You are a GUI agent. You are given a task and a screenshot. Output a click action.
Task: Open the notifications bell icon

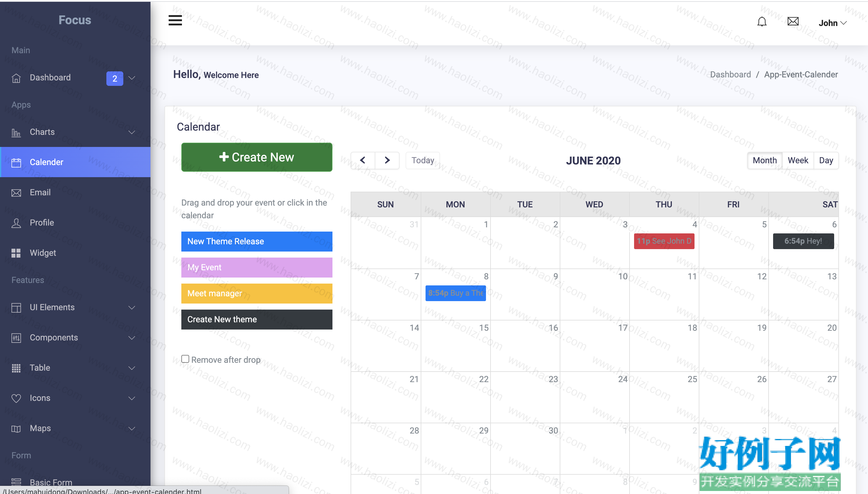762,22
